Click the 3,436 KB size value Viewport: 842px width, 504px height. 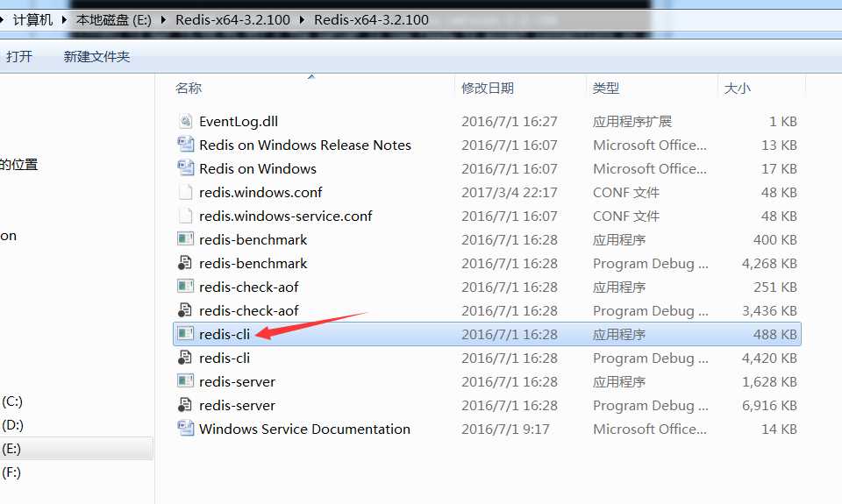769,311
